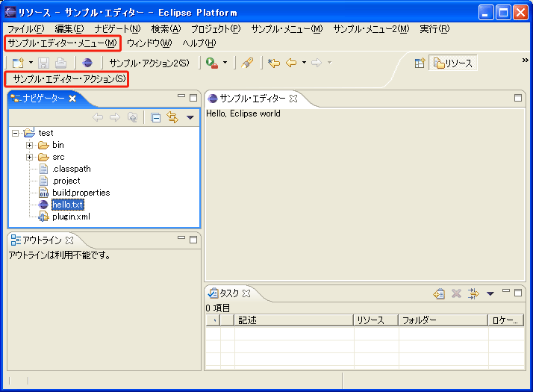Click Collapse All in the Navigator toolbar
The width and height of the screenshot is (533, 392).
coord(155,117)
